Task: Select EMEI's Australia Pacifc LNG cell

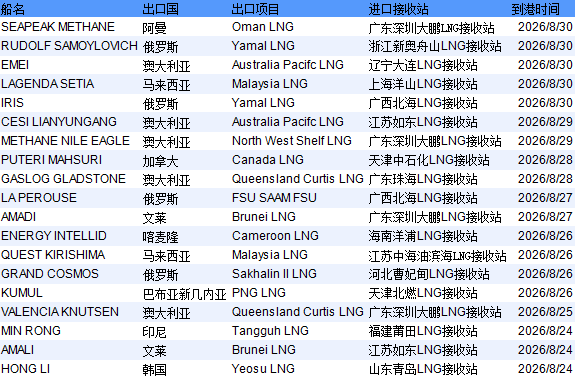Action: [288, 65]
